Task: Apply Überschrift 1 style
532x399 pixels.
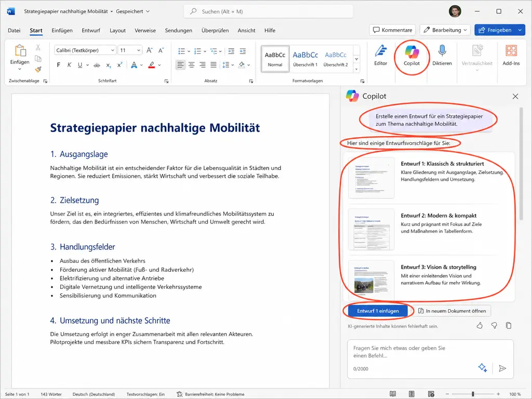Action: point(305,59)
